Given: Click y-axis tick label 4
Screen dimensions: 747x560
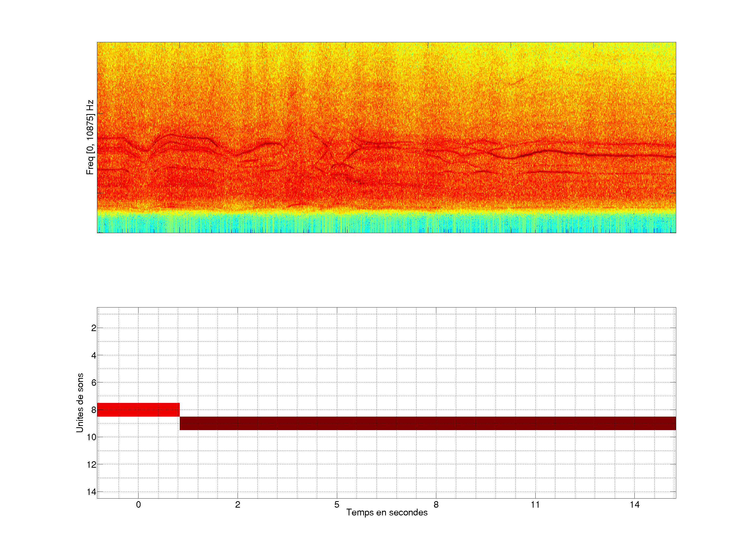Looking at the screenshot, I should pos(94,355).
